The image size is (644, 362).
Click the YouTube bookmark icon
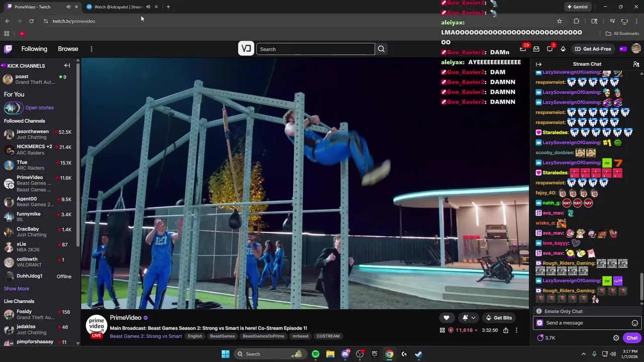[x=22, y=34]
